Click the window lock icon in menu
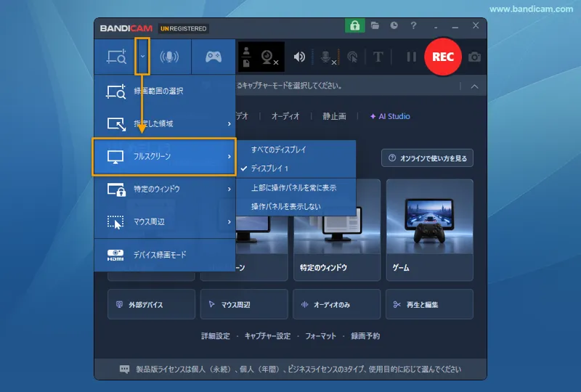 [116, 189]
